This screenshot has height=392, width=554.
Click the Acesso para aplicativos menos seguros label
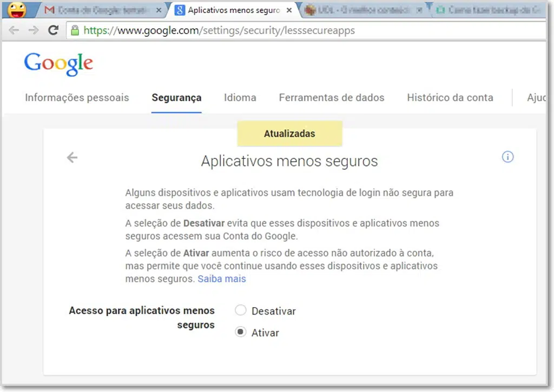coord(142,317)
